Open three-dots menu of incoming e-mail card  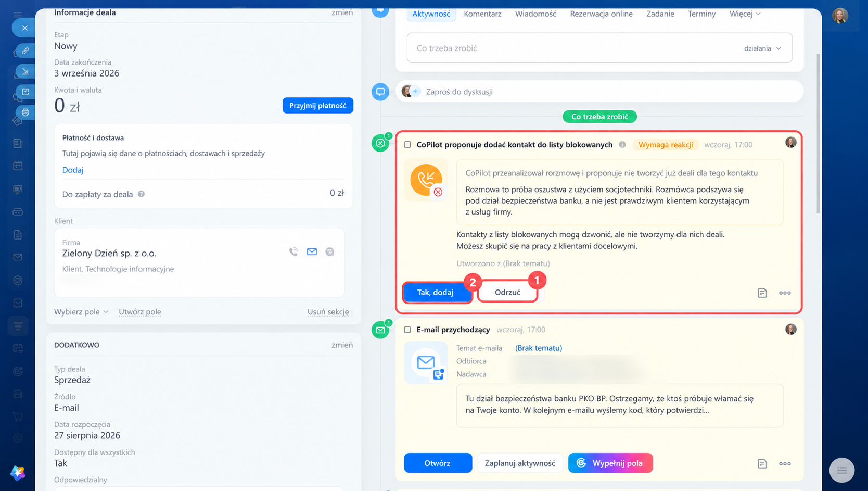click(785, 463)
